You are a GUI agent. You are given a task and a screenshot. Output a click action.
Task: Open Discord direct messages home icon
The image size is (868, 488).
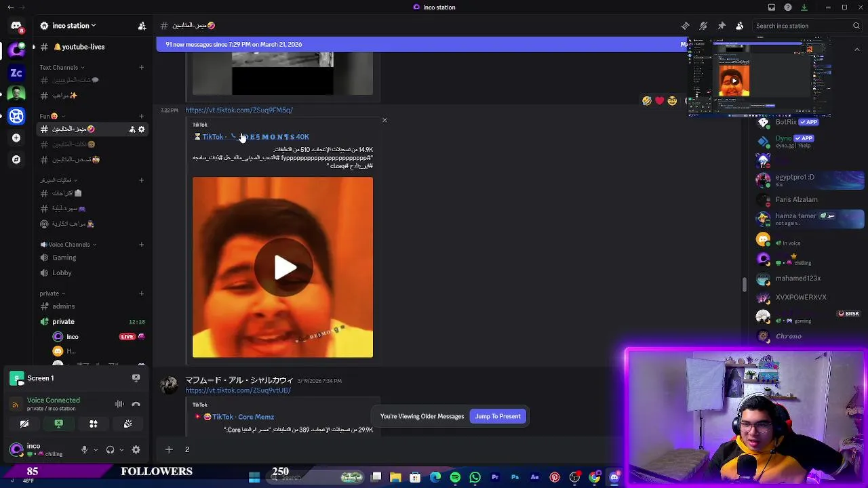click(16, 26)
